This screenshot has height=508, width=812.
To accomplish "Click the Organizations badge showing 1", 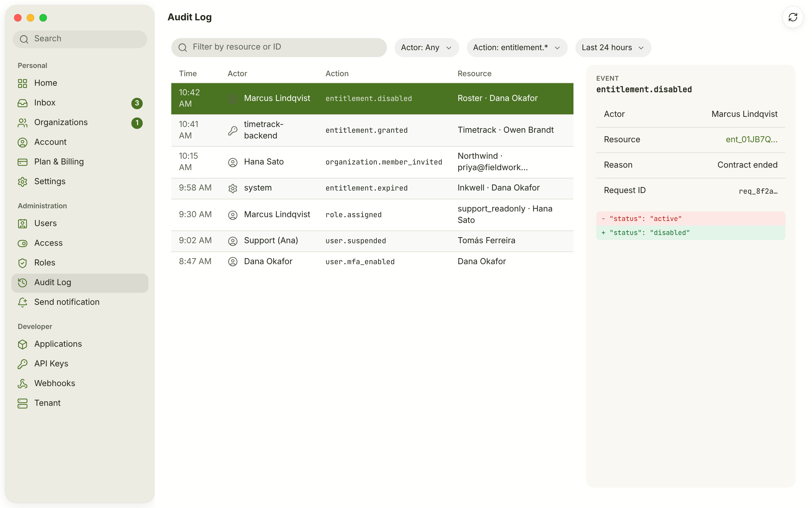I will (137, 123).
